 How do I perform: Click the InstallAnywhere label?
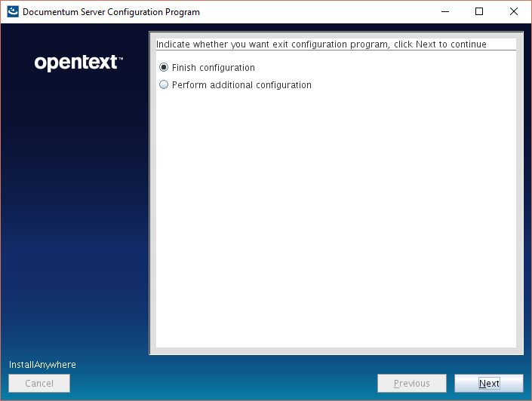tap(42, 365)
